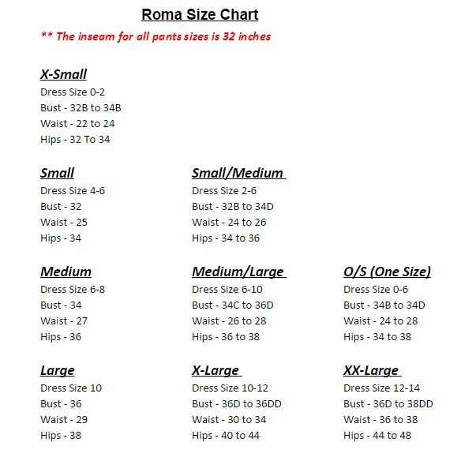476x476 pixels.
Task: Click the red inseam note text
Action: click(156, 36)
